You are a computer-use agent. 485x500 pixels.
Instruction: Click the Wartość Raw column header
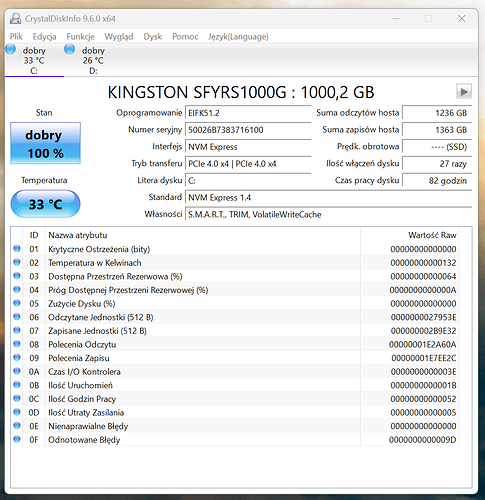410,235
